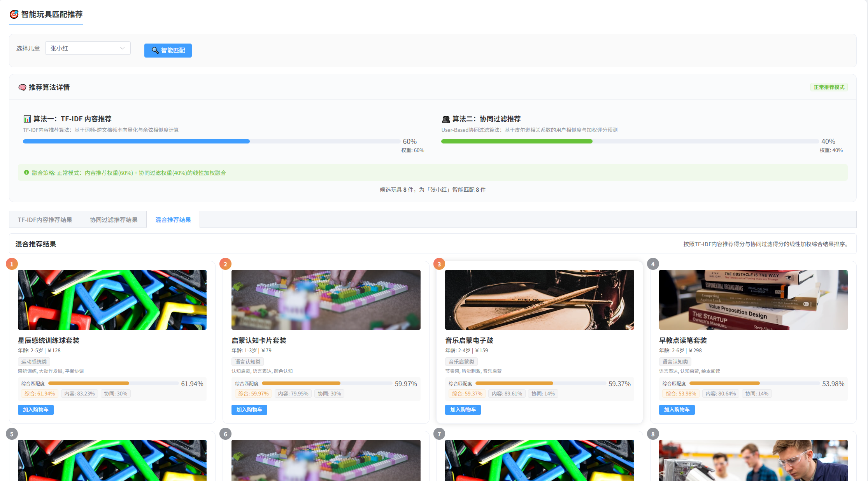
Task: Click rank badge number 6
Action: [x=225, y=434]
